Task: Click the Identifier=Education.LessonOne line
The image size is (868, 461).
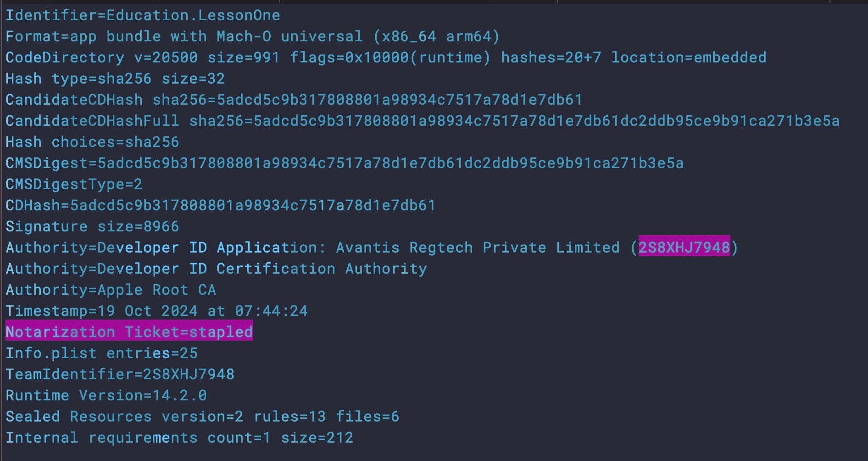Action: (x=143, y=15)
